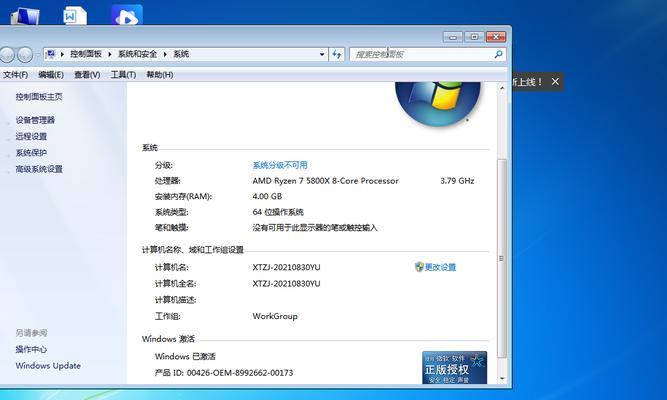Open the Word document desktop icon
This screenshot has height=400, width=667.
point(74,16)
